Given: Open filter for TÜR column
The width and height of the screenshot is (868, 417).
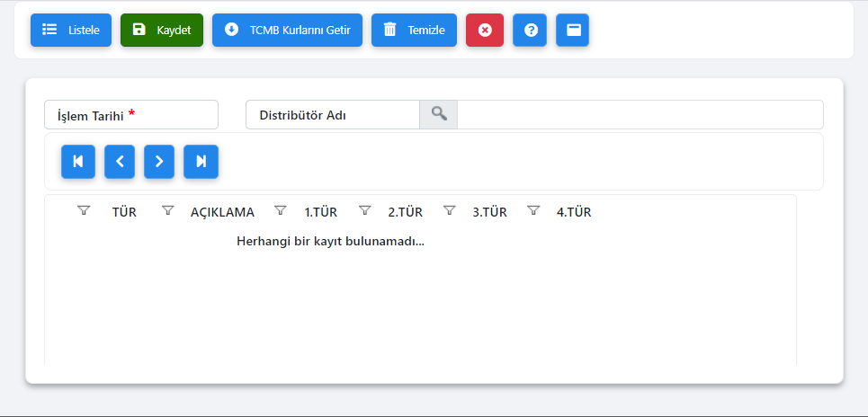Looking at the screenshot, I should click(84, 211).
